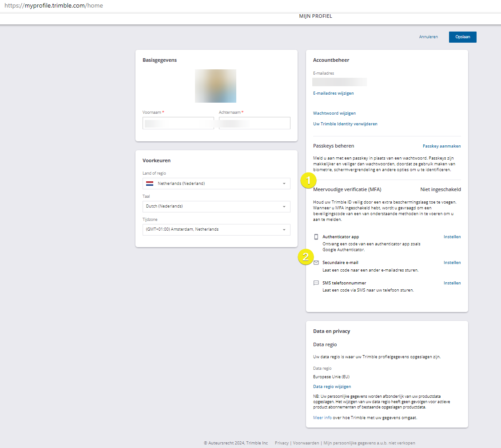
Task: Click the Voornaam input field
Action: pos(178,123)
